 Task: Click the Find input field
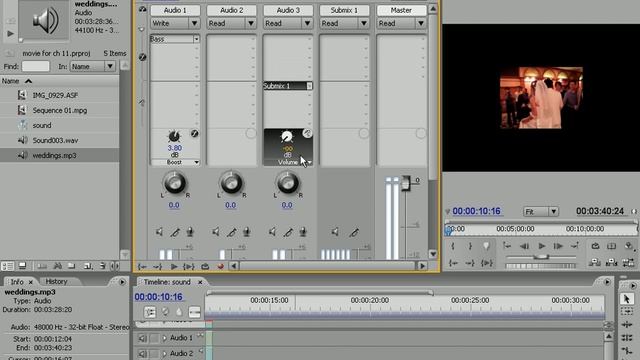coord(36,66)
